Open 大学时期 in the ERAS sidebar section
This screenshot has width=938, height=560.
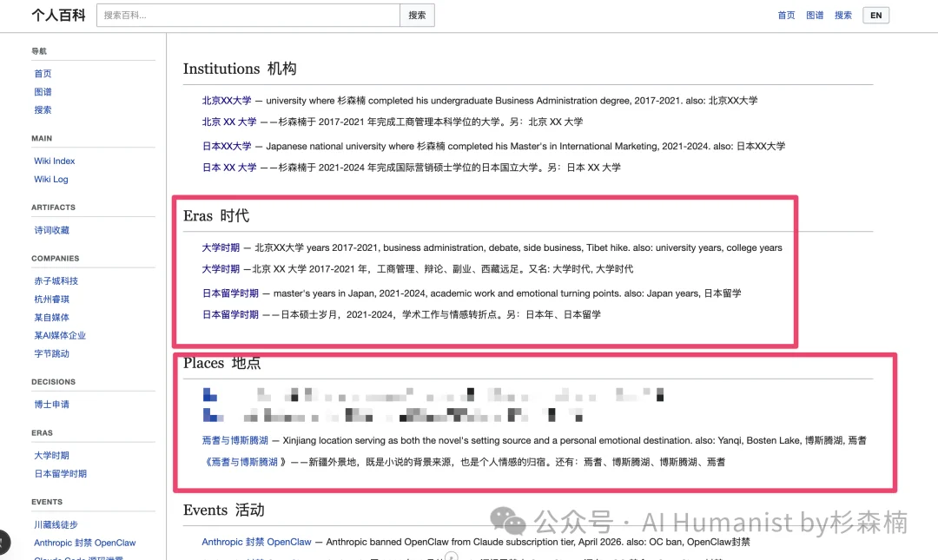coord(50,455)
